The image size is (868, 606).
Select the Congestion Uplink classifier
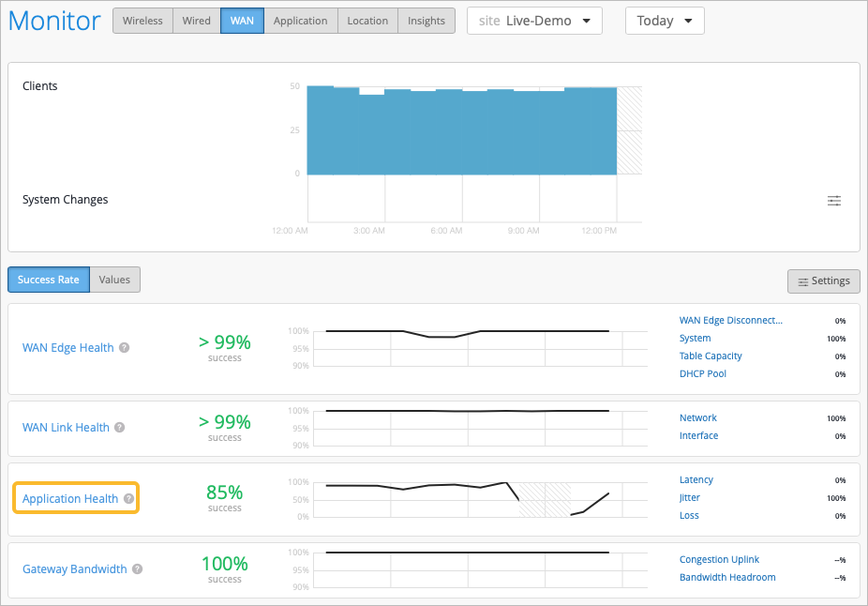[x=719, y=559]
